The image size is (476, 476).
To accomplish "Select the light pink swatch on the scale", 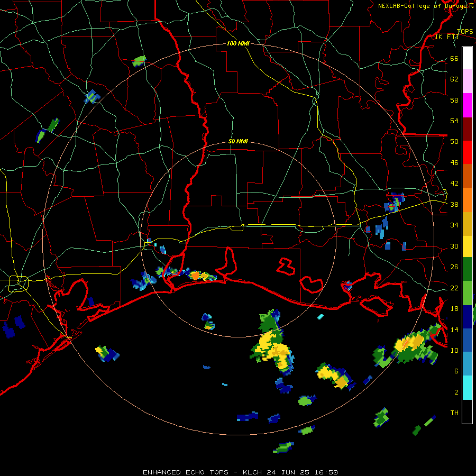I will pos(467,81).
